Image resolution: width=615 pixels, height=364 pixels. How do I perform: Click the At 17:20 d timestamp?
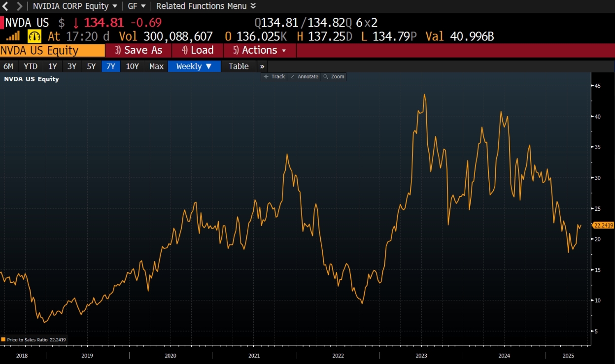click(79, 36)
